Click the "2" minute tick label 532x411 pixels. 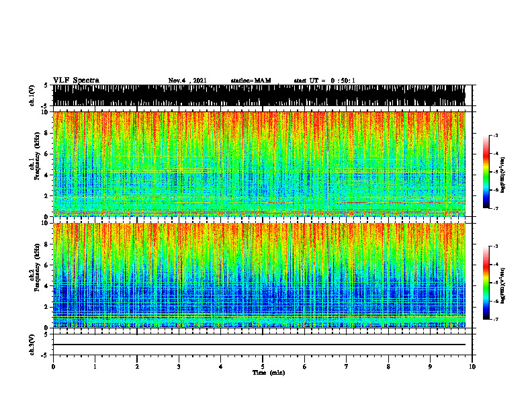pos(137,367)
